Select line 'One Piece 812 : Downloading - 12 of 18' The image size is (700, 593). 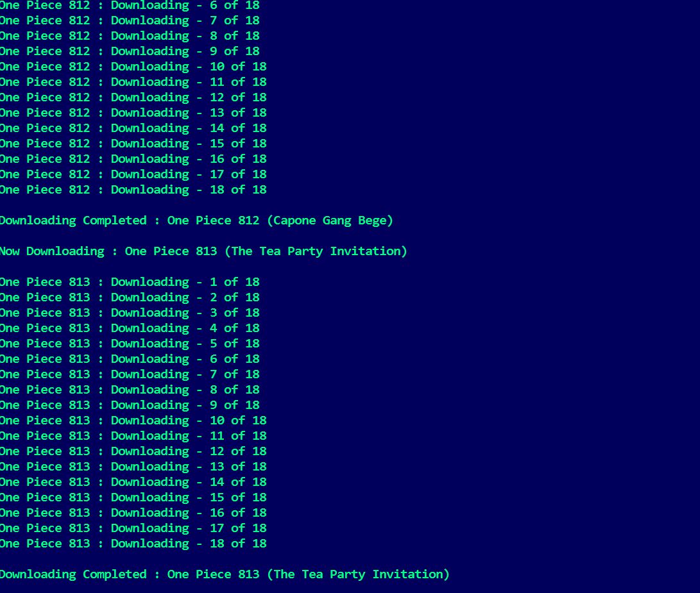tap(133, 97)
